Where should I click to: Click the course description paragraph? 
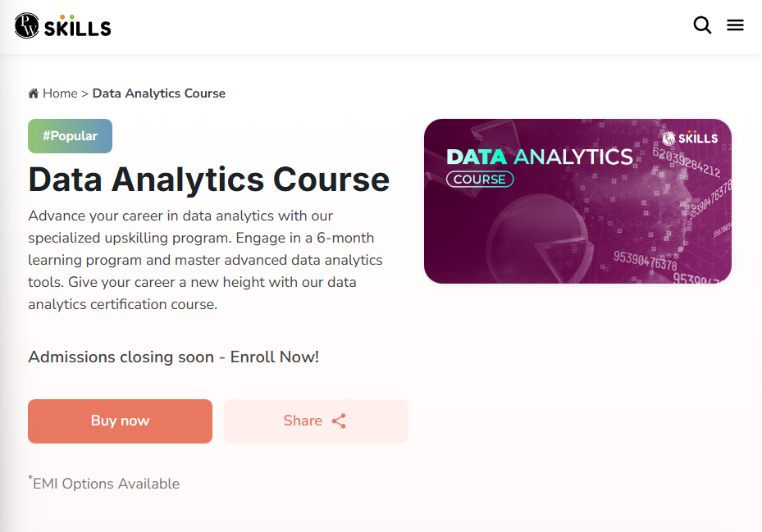[x=205, y=260]
